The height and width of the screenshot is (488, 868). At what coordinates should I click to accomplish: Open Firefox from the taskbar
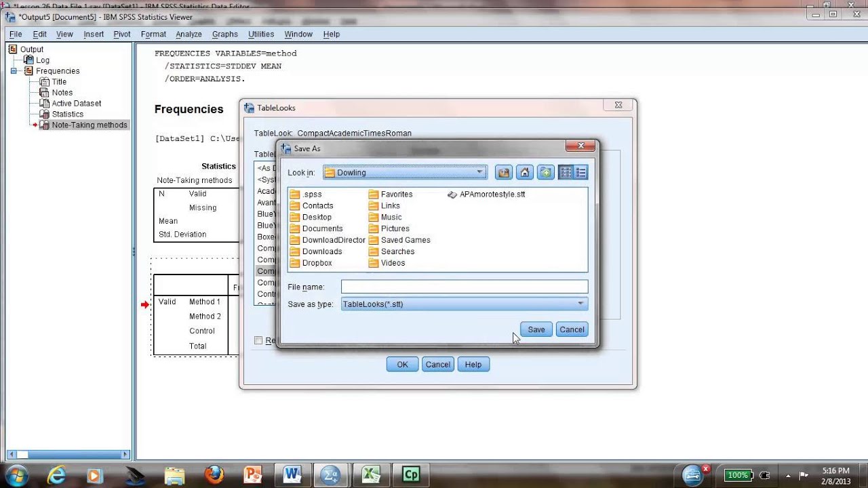(x=214, y=474)
